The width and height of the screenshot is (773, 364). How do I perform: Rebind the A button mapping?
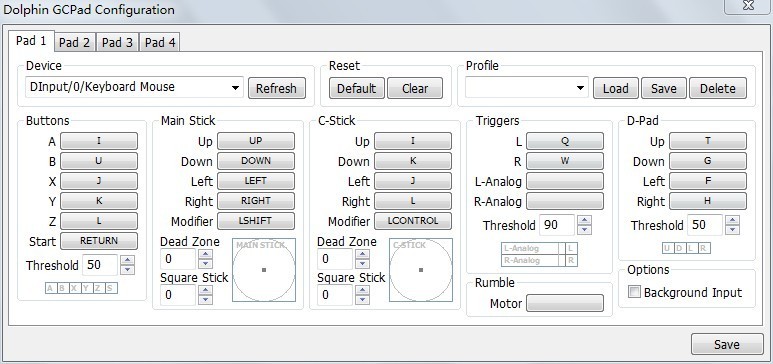coord(99,141)
